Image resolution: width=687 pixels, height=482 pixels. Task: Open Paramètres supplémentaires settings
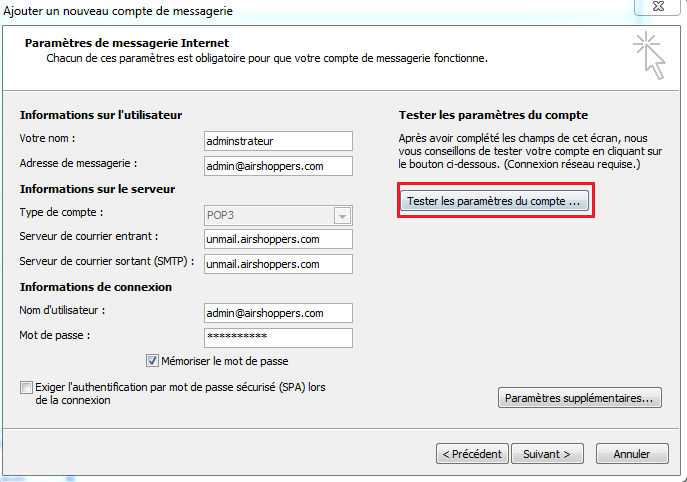point(580,398)
